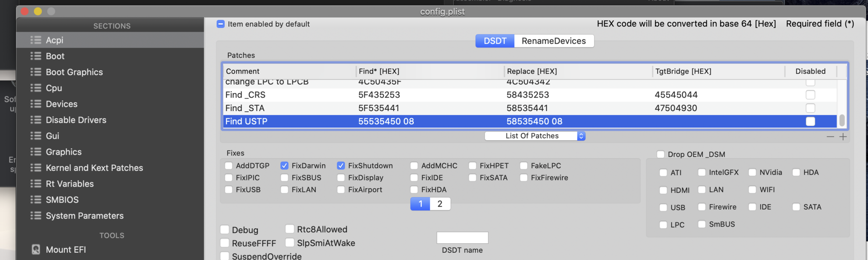The height and width of the screenshot is (260, 868).
Task: Click the SMBIOS section list icon
Action: pos(36,199)
